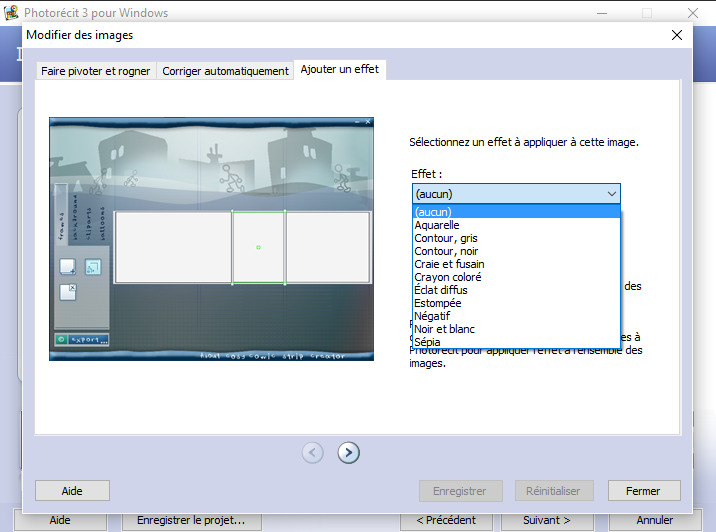Screen dimensions: 716x532
Task: Choose Estompée effect
Action: (x=516, y=303)
